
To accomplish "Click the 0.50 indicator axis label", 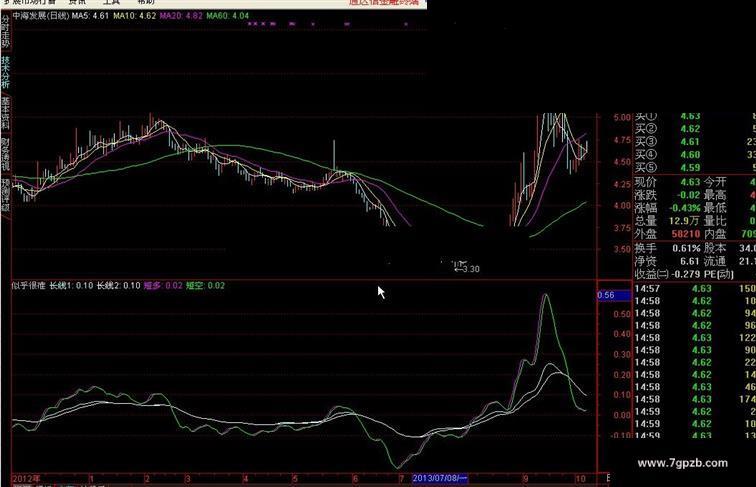I will coord(622,314).
